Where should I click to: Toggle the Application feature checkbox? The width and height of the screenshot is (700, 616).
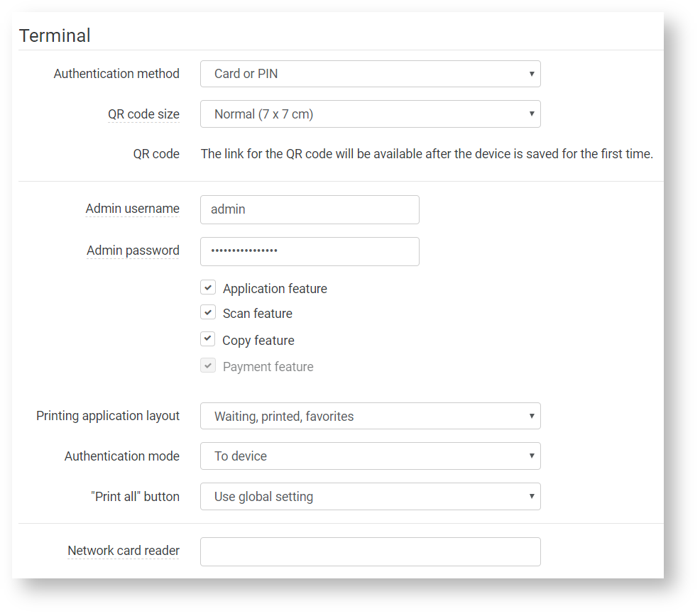coord(208,288)
